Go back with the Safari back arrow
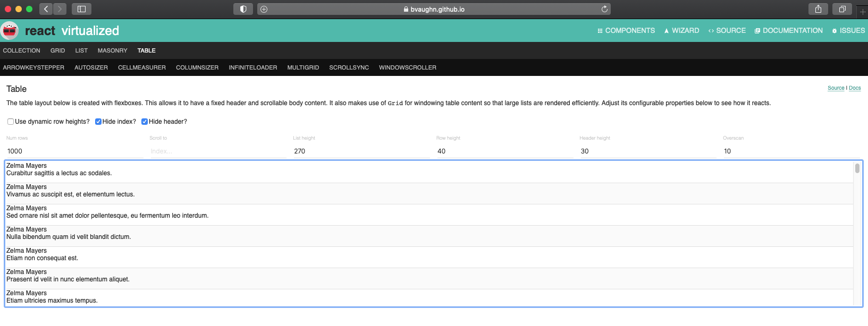This screenshot has height=326, width=868. [46, 9]
